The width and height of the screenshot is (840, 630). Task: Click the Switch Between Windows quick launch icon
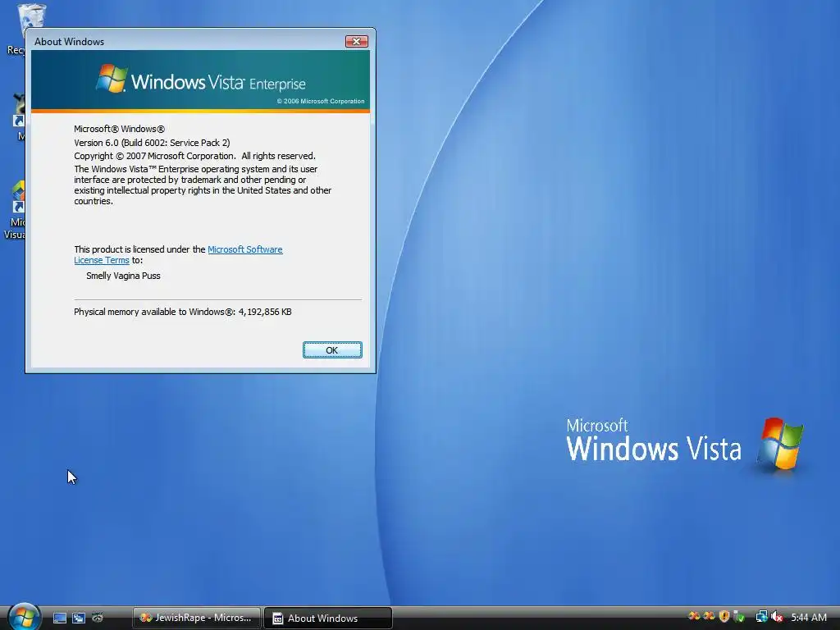(x=79, y=618)
